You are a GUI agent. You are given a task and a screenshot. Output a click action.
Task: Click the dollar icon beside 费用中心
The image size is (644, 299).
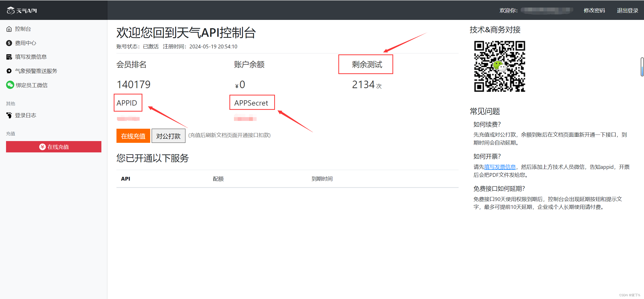coord(9,43)
